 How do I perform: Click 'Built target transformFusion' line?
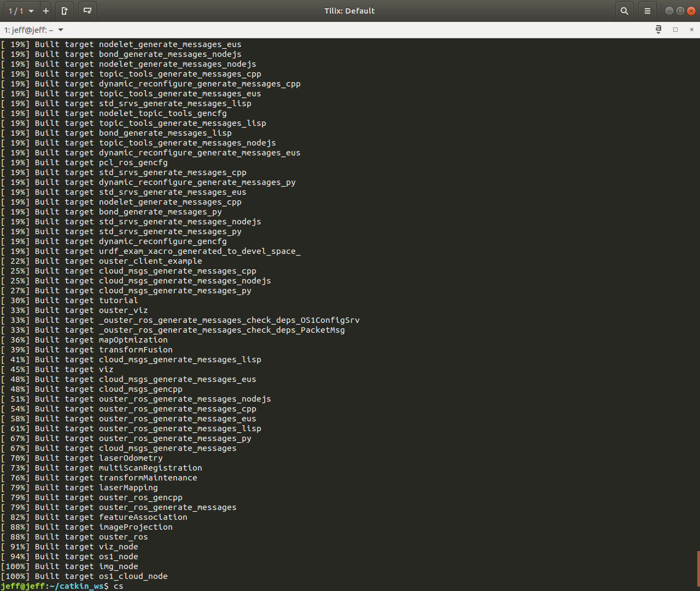(86, 350)
